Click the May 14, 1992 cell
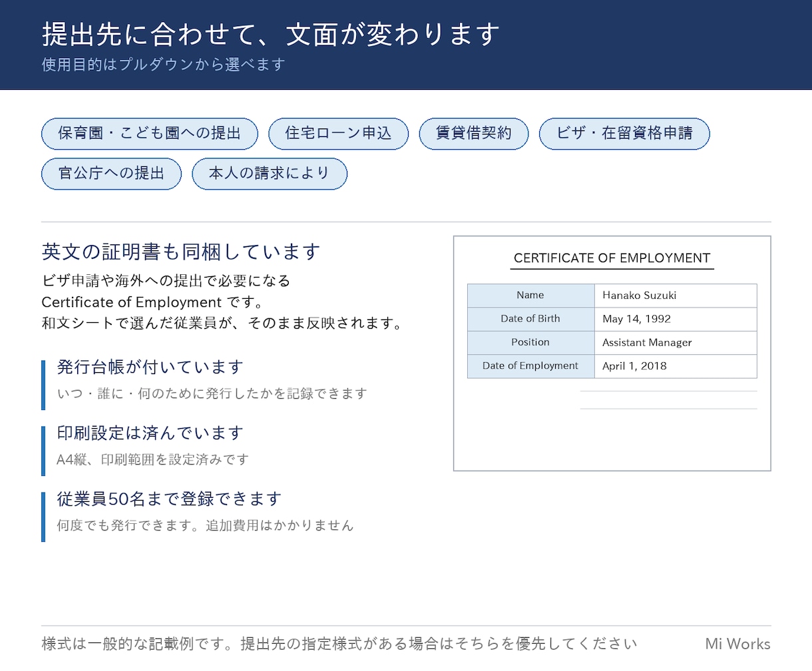Image resolution: width=812 pixels, height=671 pixels. [x=676, y=319]
